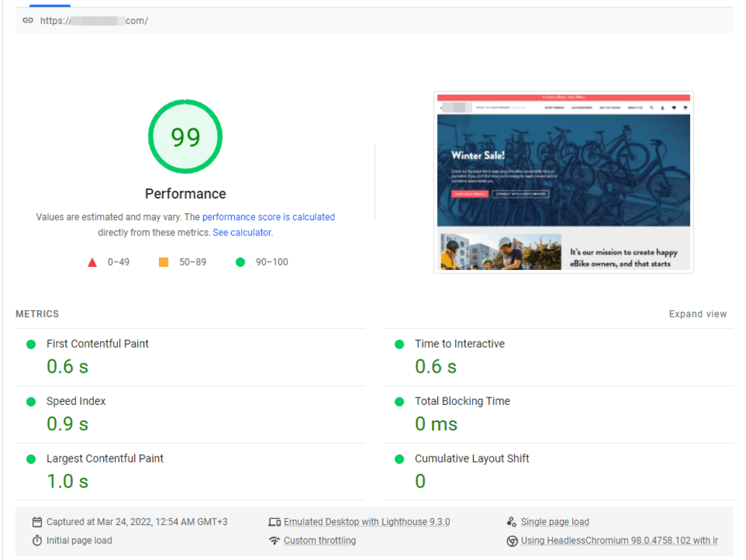Click the red triangle 0-49 legend icon
Image resolution: width=746 pixels, height=560 pixels.
92,262
